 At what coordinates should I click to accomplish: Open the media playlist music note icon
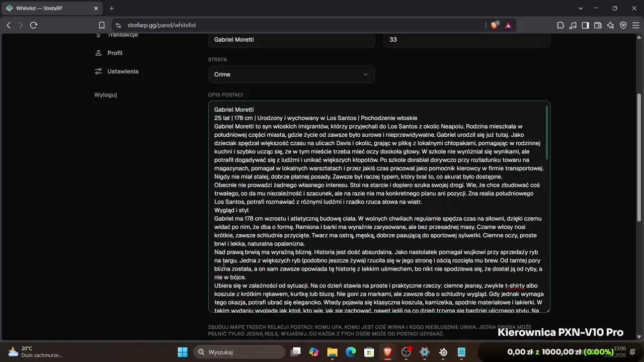tap(573, 25)
